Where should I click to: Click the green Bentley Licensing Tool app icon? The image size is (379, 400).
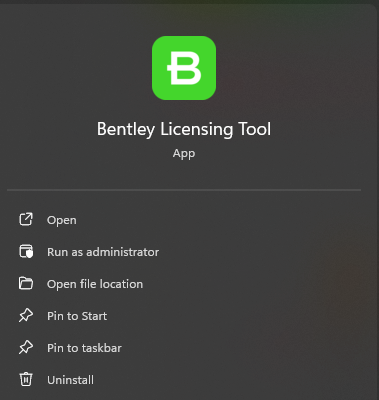pyautogui.click(x=184, y=68)
